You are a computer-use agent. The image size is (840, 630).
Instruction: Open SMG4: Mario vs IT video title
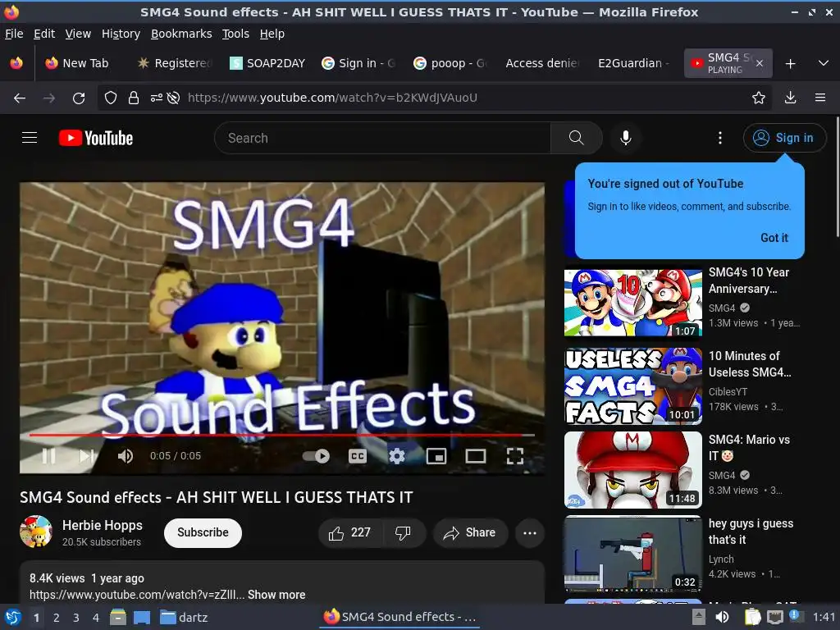pyautogui.click(x=750, y=447)
